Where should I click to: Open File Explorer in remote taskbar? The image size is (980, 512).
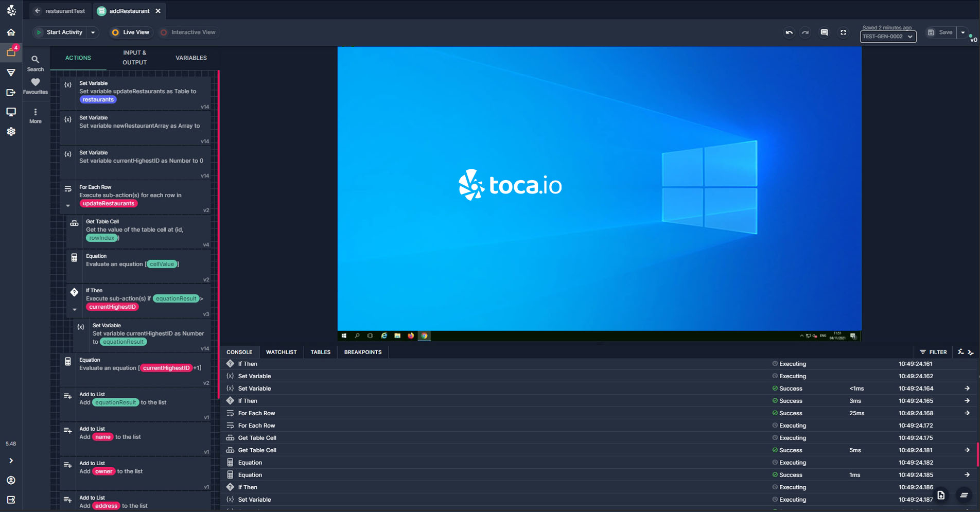pos(397,336)
